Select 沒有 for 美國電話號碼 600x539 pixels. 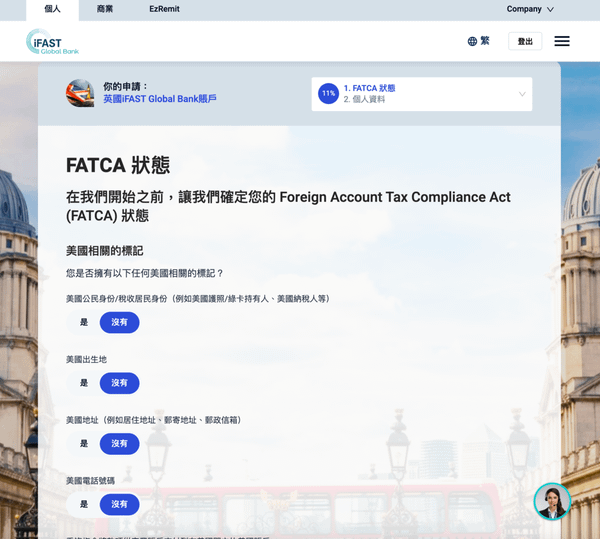[119, 504]
